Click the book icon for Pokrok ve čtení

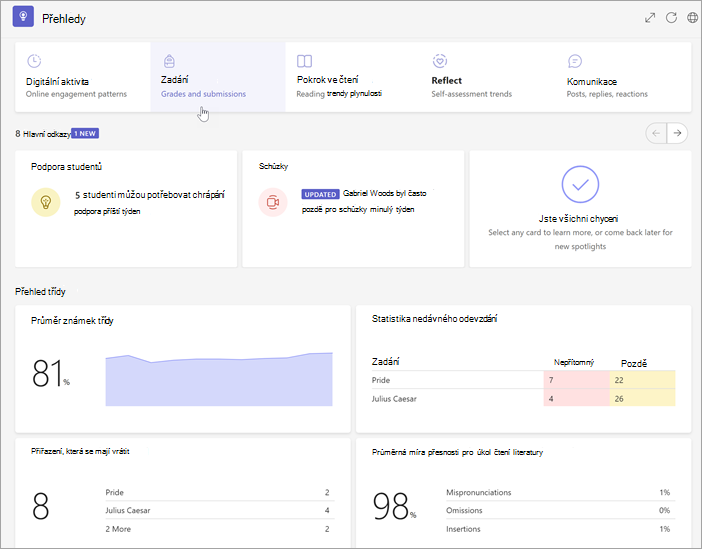point(304,61)
